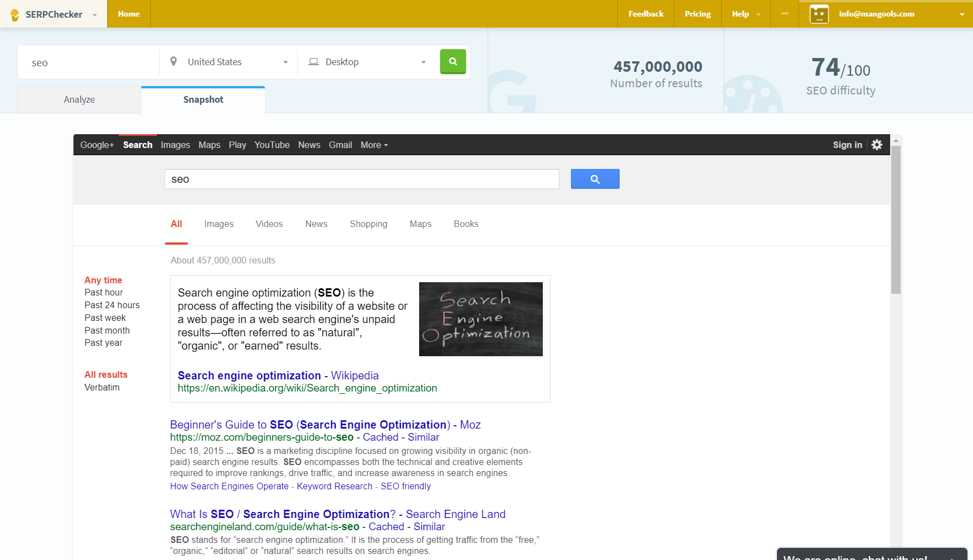The height and width of the screenshot is (560, 973).
Task: Switch to the Analyze tab
Action: (x=79, y=99)
